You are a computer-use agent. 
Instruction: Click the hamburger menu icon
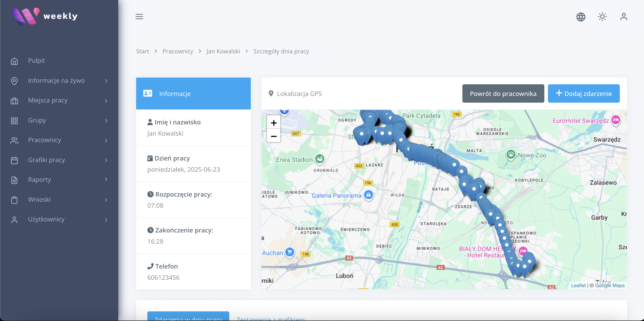pyautogui.click(x=139, y=17)
